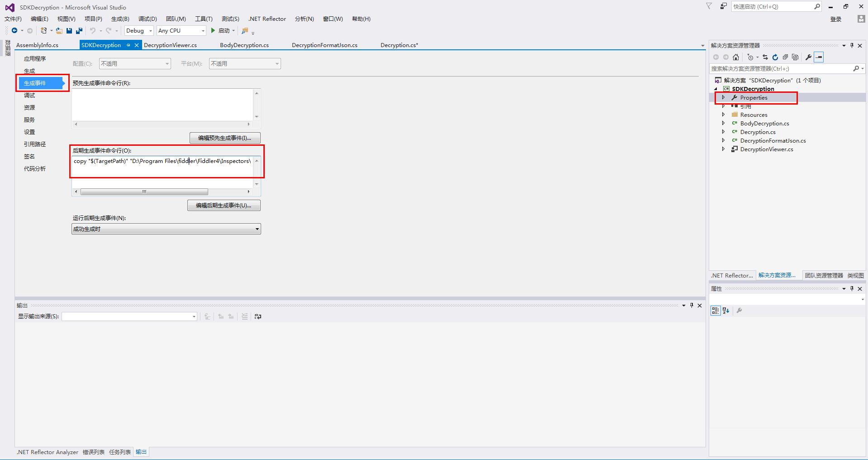The width and height of the screenshot is (868, 460).
Task: Click the post-build command box's horizontal scrollbar
Action: click(144, 192)
